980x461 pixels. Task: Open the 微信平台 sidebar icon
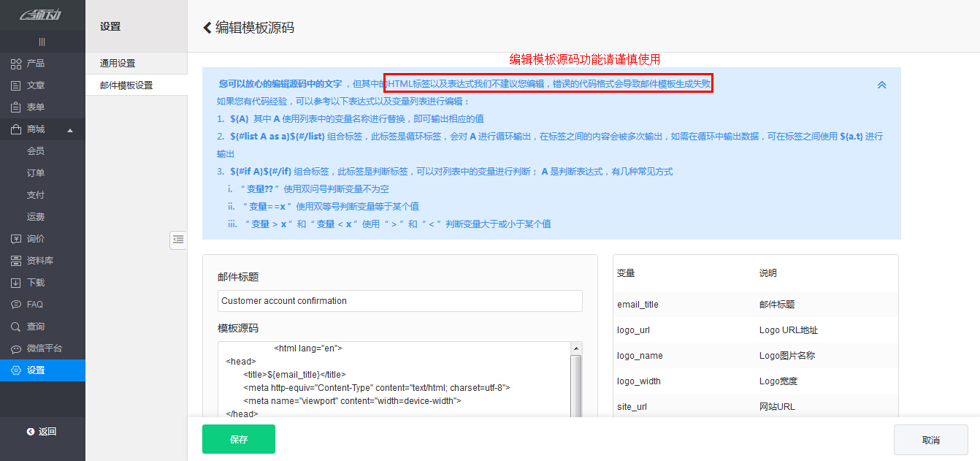(x=16, y=348)
